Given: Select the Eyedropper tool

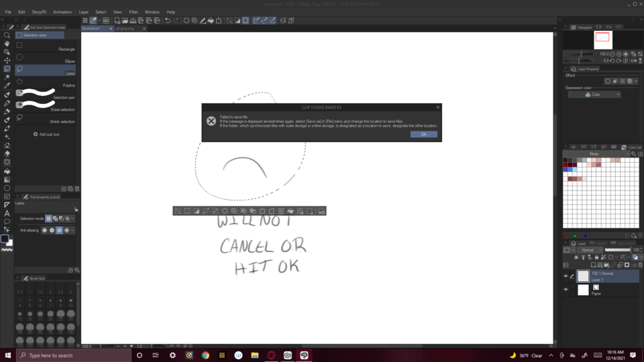Looking at the screenshot, I should (x=7, y=86).
